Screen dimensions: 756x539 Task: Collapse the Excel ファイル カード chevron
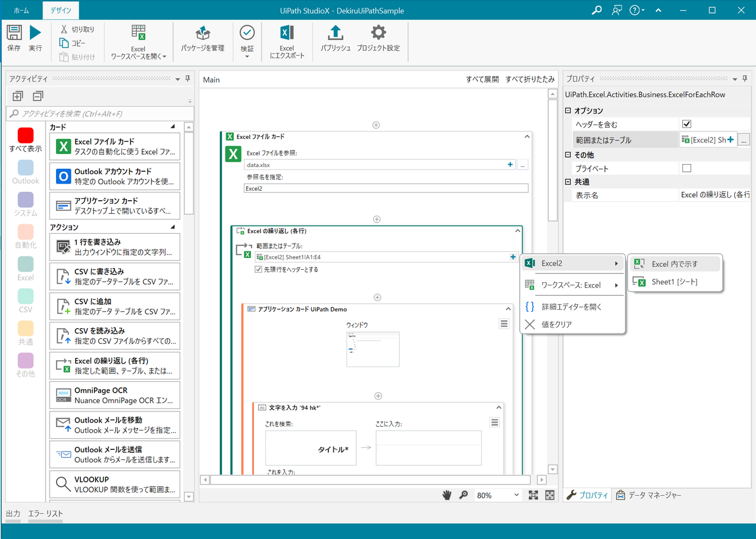point(527,136)
